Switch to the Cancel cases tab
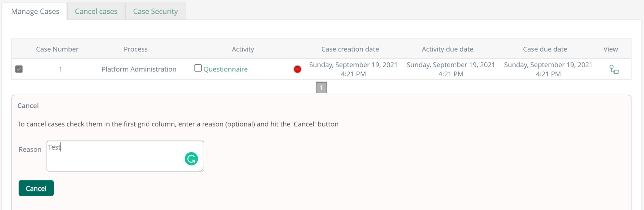The image size is (644, 210). click(96, 11)
